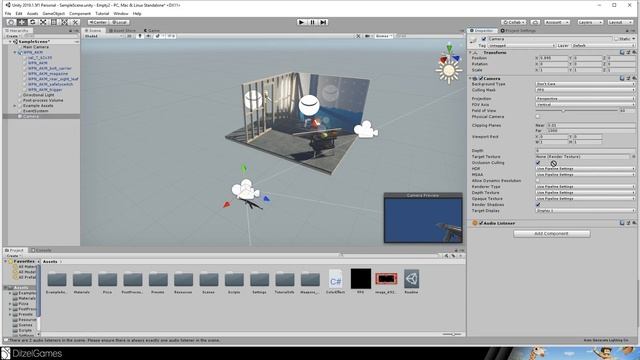Select the Rotate tool in the toolbar
This screenshot has height=360, width=640.
click(x=33, y=22)
